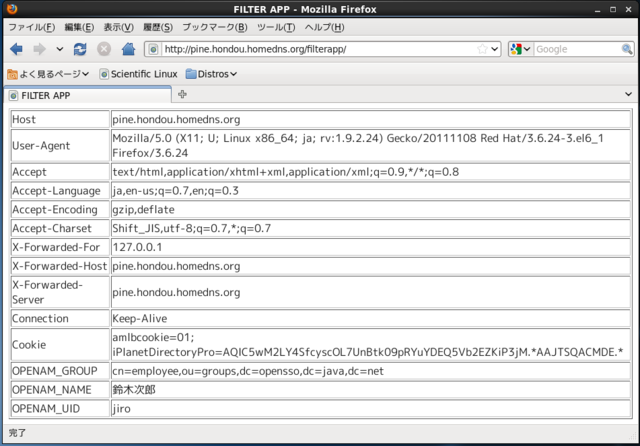The image size is (640, 446).
Task: Open a new tab with the plus button
Action: tap(182, 95)
